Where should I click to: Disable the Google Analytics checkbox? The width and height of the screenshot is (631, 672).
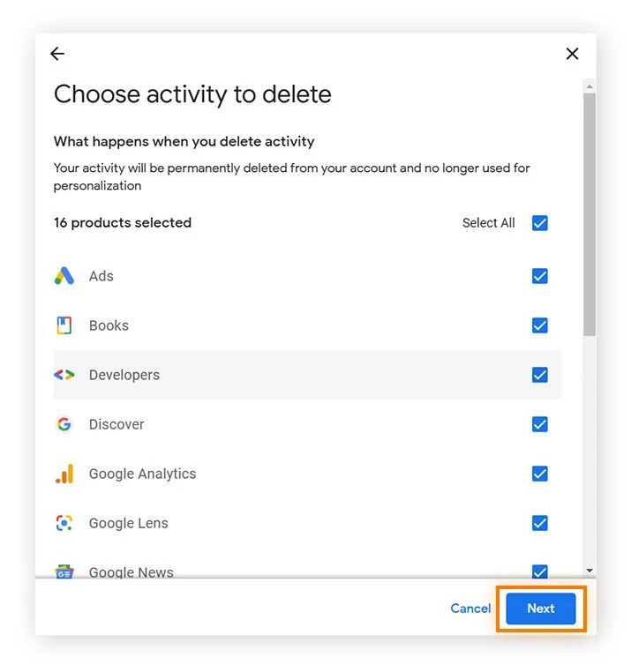540,474
